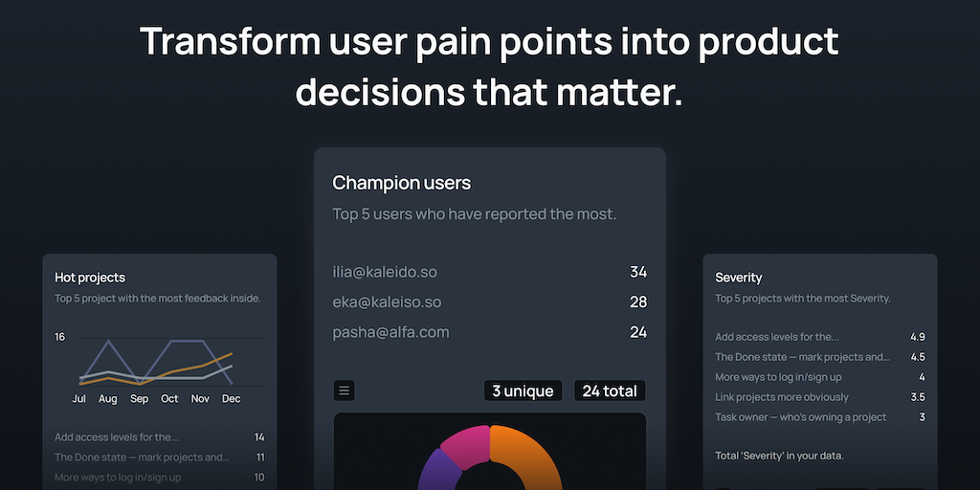Click the Severity card title

[x=739, y=278]
